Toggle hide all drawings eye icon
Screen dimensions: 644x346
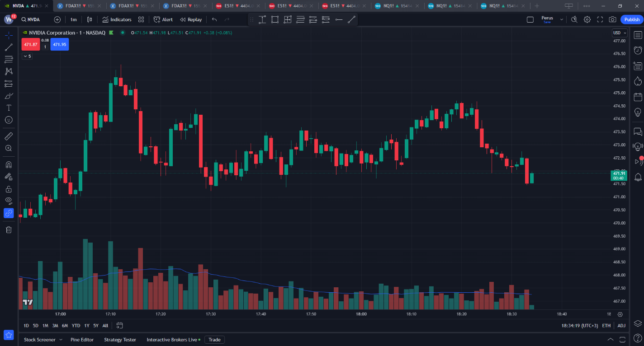(x=9, y=201)
